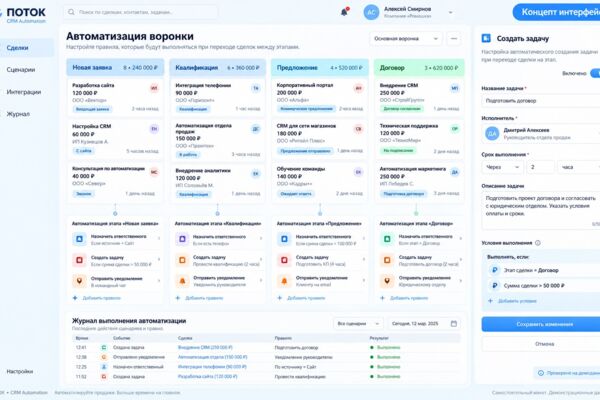Click the create-task icon under «Квалификация» automation
The image size is (600, 400).
coord(182,260)
